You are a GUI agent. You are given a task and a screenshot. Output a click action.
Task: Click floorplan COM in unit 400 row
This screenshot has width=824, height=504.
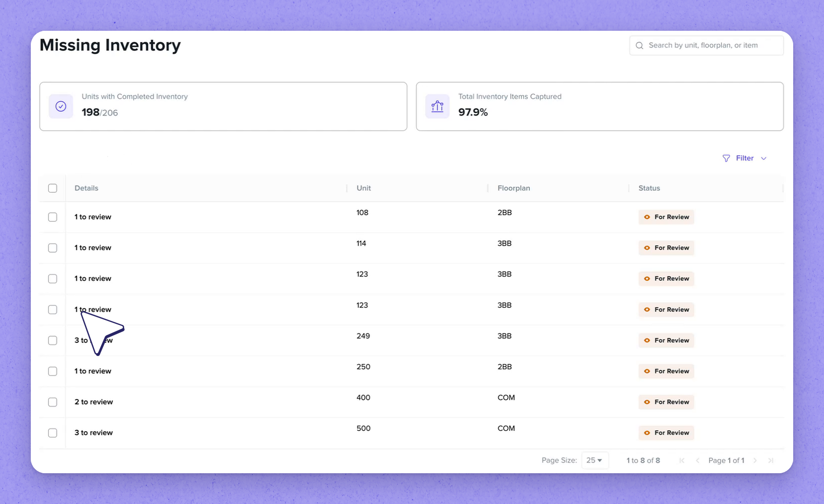point(506,398)
